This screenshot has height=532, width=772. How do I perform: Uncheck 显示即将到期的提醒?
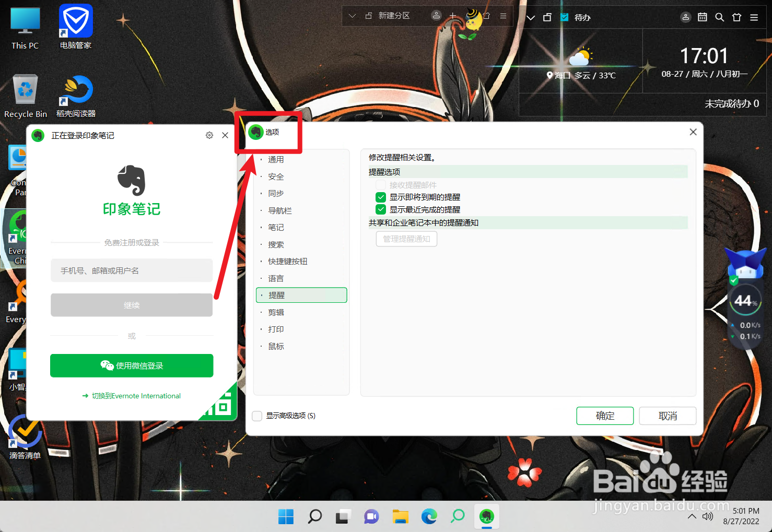click(x=381, y=197)
